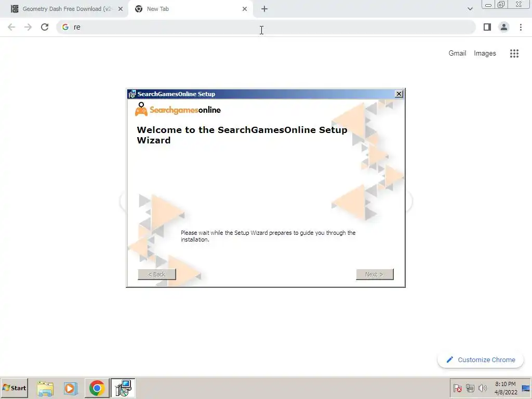Go forward to next page
532x399 pixels.
pyautogui.click(x=28, y=27)
